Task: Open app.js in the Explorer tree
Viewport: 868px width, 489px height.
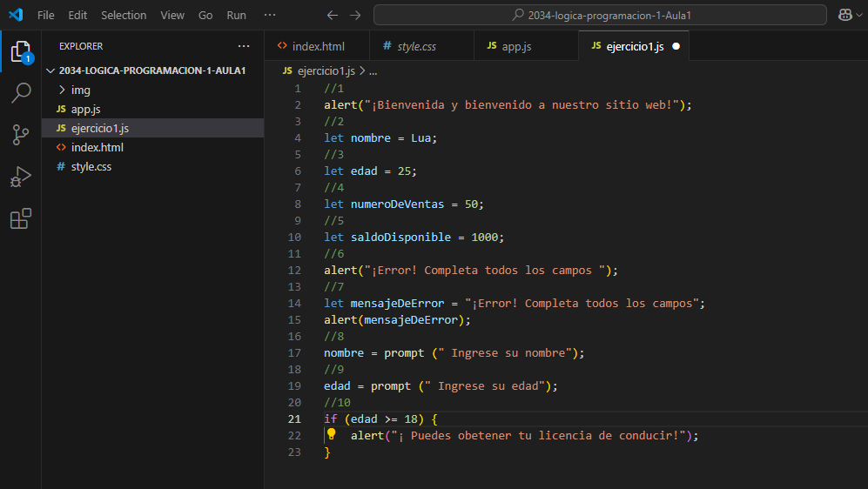Action: pyautogui.click(x=152, y=109)
